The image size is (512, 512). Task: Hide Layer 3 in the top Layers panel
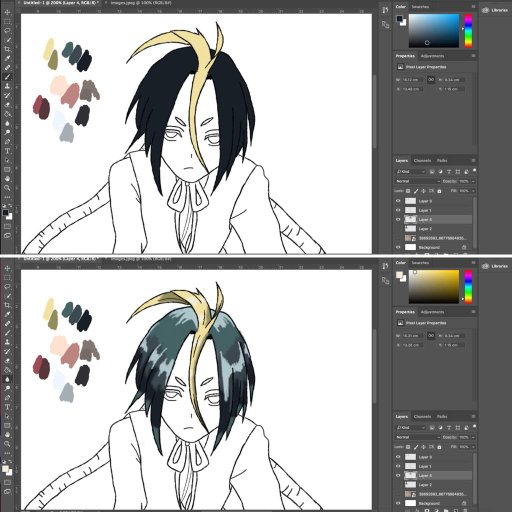(398, 201)
